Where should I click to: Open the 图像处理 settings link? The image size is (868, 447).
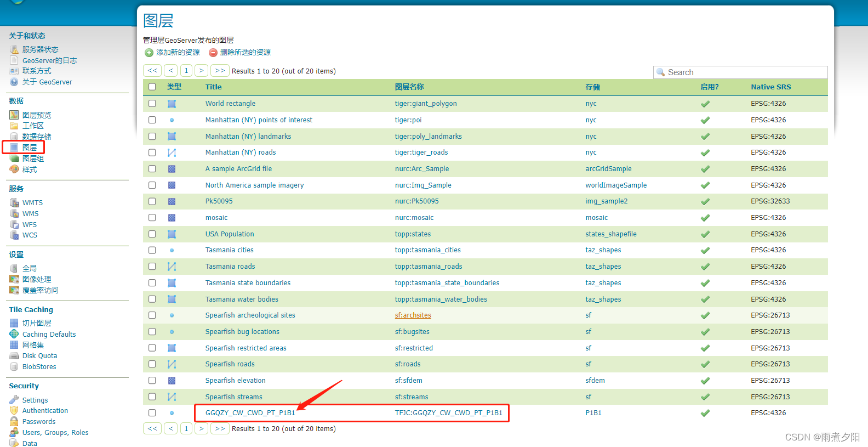[x=37, y=279]
